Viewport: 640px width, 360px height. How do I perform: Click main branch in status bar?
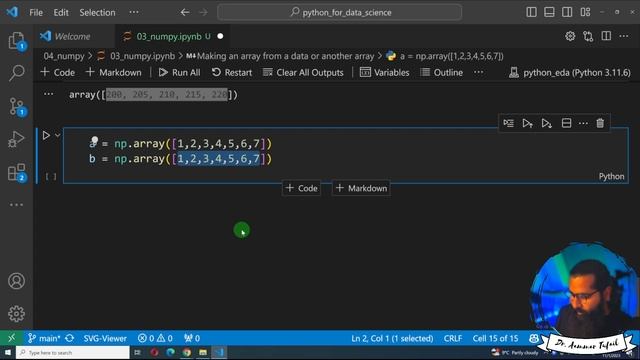click(x=44, y=338)
